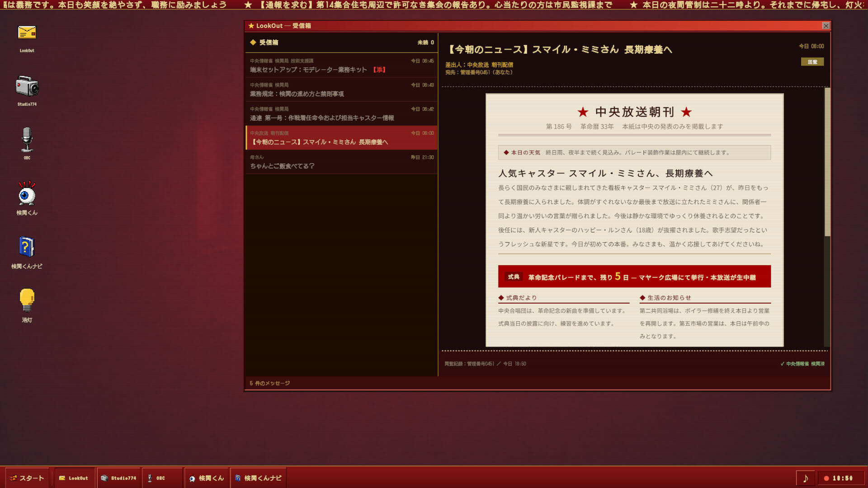Click the 消灯 light bulb desktop icon

[x=27, y=305]
